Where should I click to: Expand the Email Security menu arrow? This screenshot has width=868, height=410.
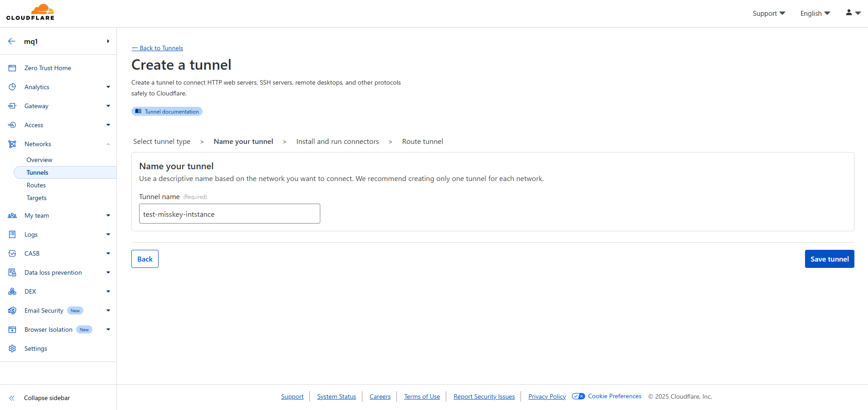click(x=108, y=310)
